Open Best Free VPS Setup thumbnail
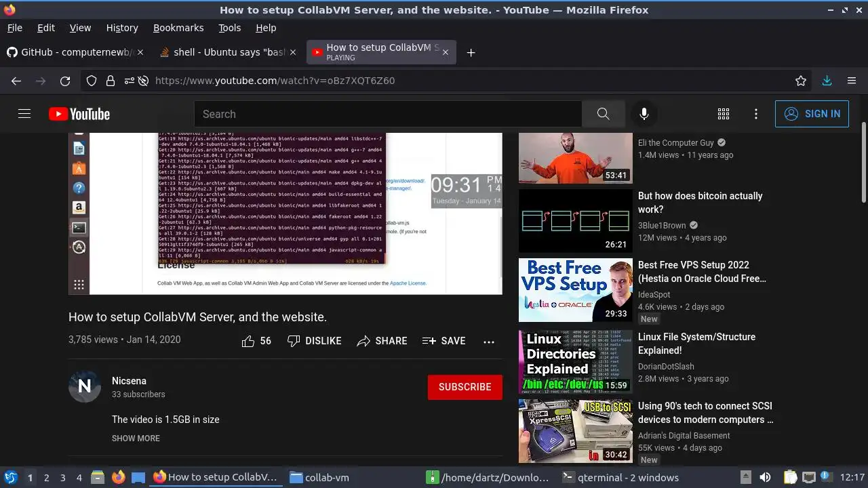Viewport: 868px width, 488px height. [576, 290]
